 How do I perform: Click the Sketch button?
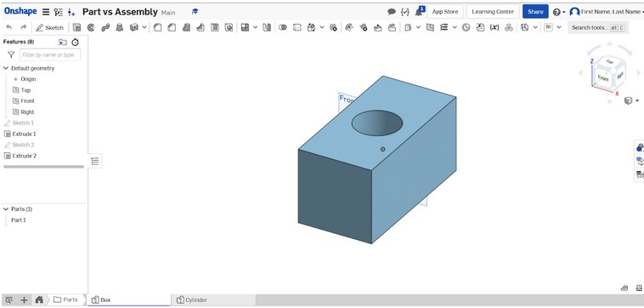click(49, 27)
